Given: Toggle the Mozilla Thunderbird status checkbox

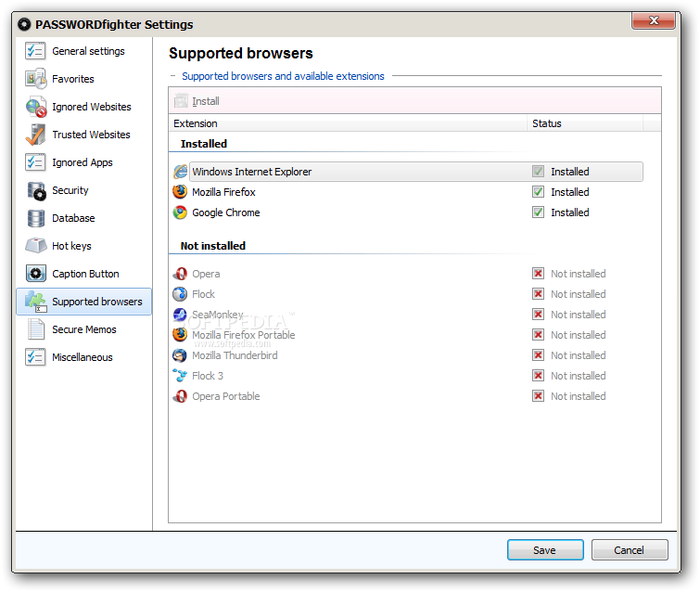Looking at the screenshot, I should point(538,355).
